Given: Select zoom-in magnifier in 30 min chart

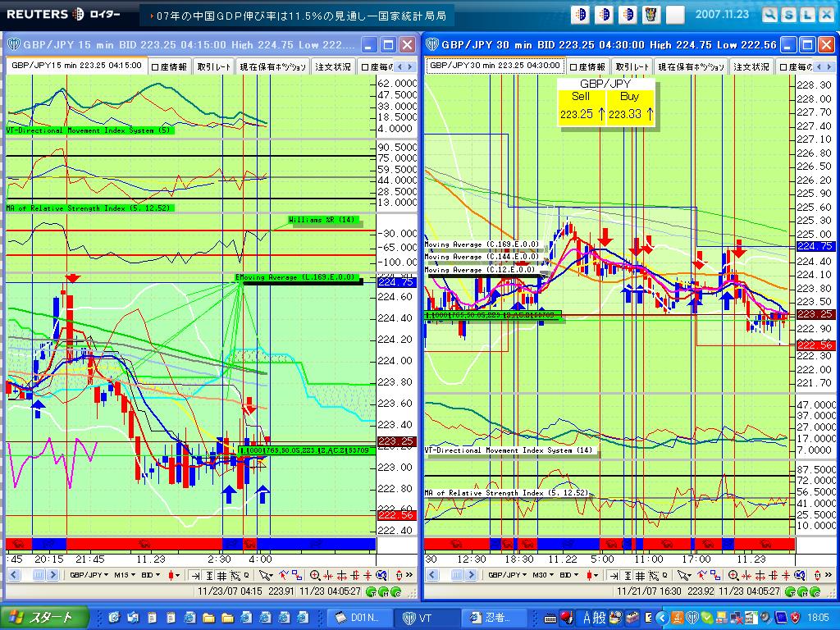Looking at the screenshot, I should [733, 576].
